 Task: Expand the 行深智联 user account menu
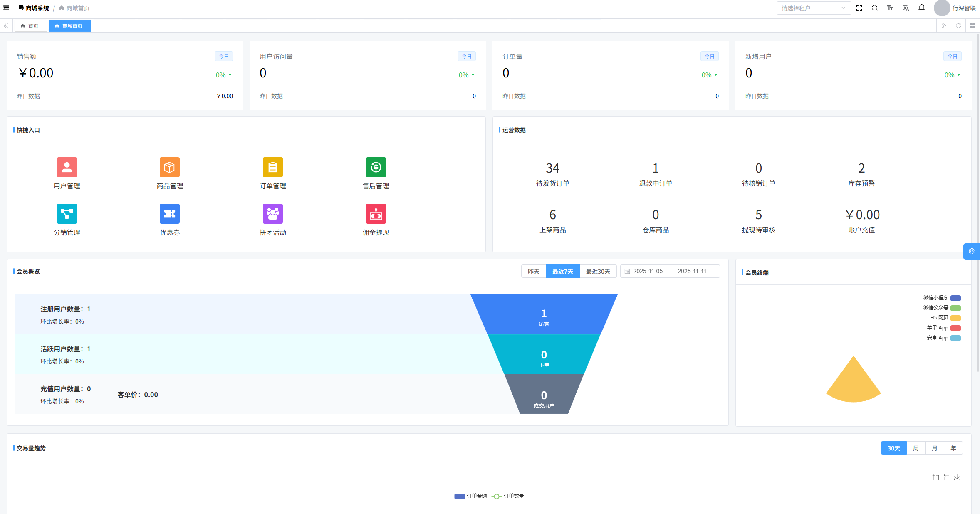[963, 8]
